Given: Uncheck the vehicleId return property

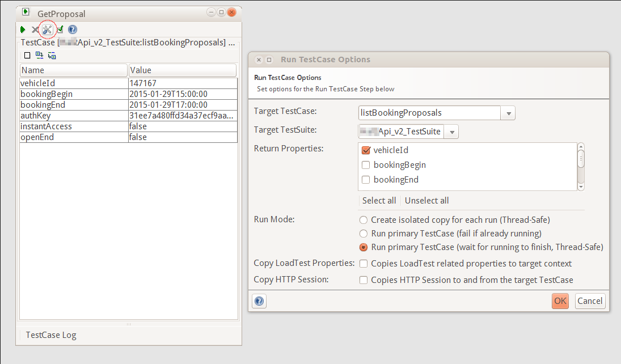Looking at the screenshot, I should 366,150.
